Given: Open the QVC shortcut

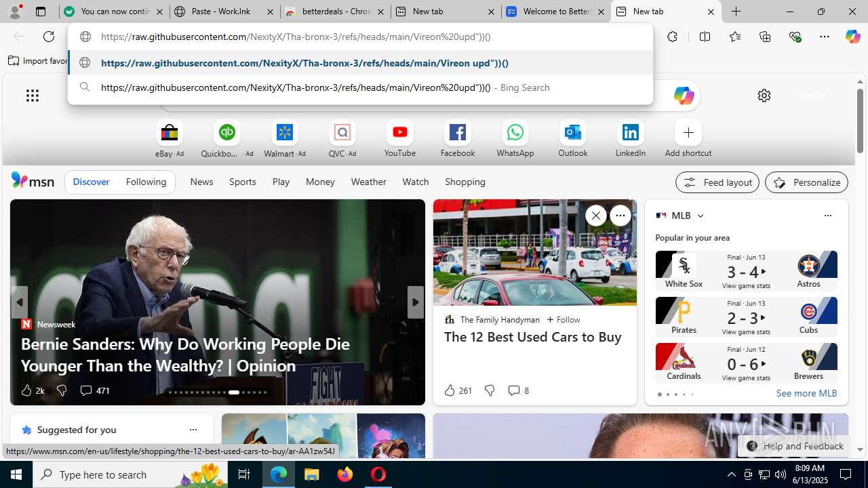Looking at the screenshot, I should 342,139.
